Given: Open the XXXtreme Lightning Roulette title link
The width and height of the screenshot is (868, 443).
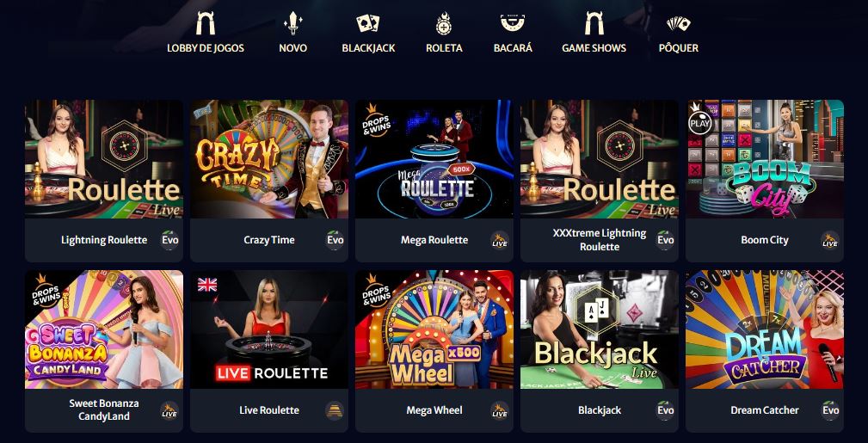Looking at the screenshot, I should coord(600,240).
